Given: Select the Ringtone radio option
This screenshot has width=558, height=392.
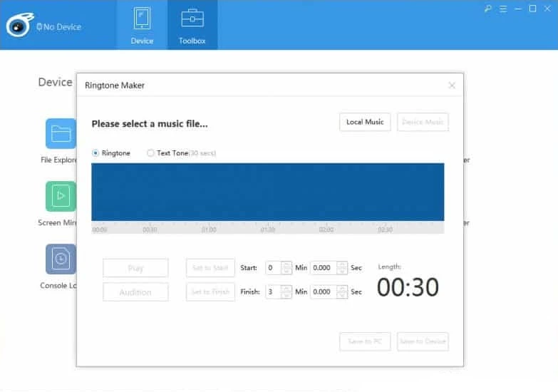Looking at the screenshot, I should 96,153.
